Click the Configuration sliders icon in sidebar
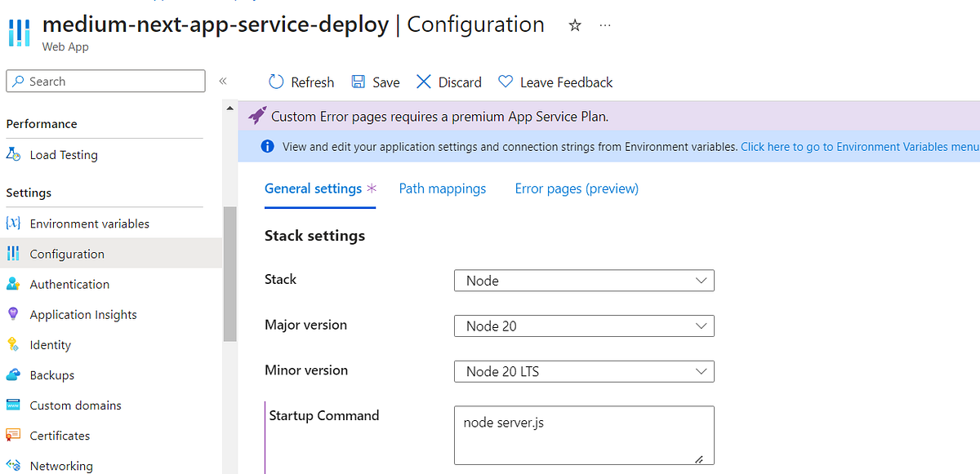The width and height of the screenshot is (980, 474). 13,254
